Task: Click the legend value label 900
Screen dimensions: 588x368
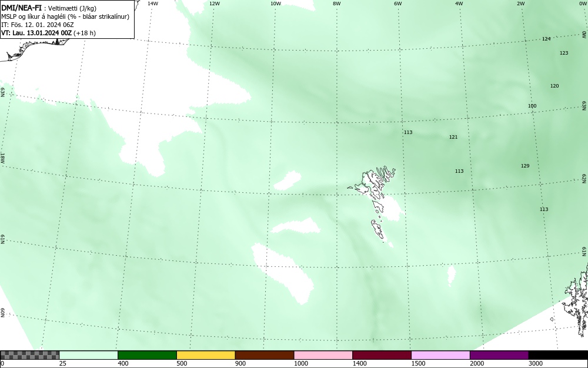Action: coord(240,363)
